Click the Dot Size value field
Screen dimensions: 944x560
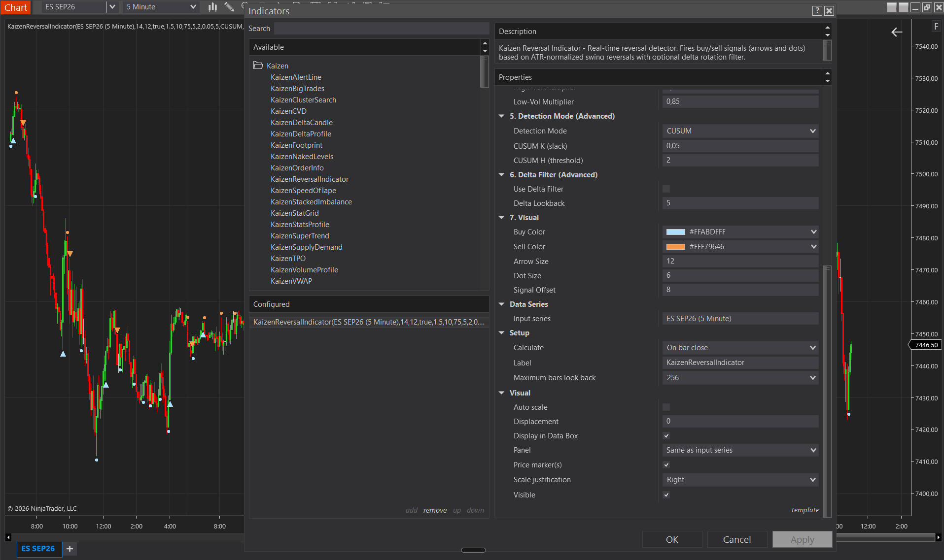tap(740, 275)
